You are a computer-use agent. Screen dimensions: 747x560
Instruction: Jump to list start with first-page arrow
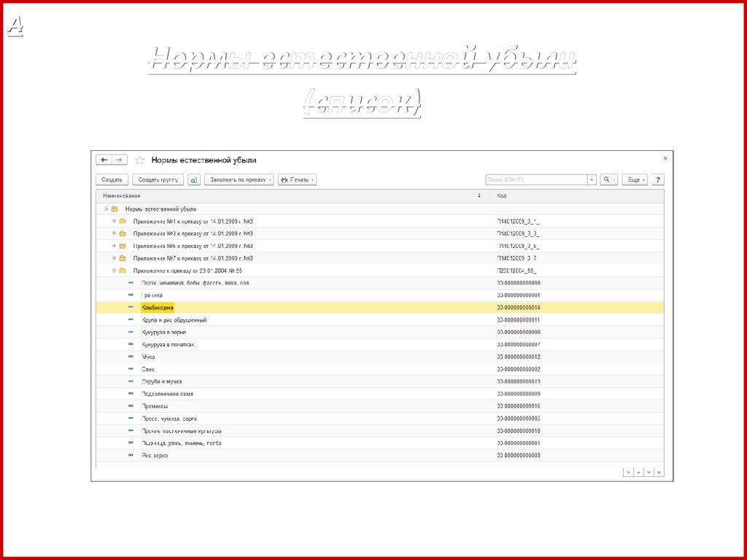pos(628,472)
